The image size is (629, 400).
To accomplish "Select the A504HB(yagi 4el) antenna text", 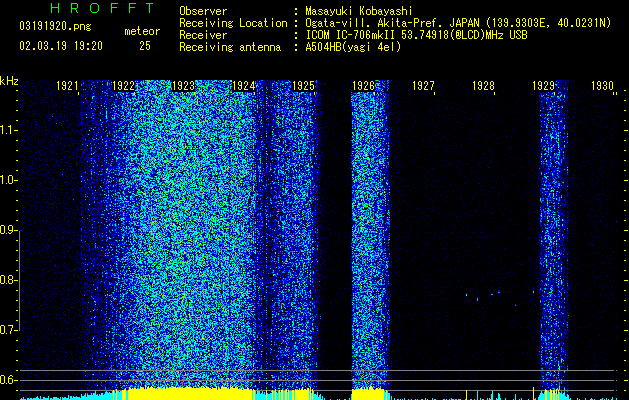I will point(353,47).
